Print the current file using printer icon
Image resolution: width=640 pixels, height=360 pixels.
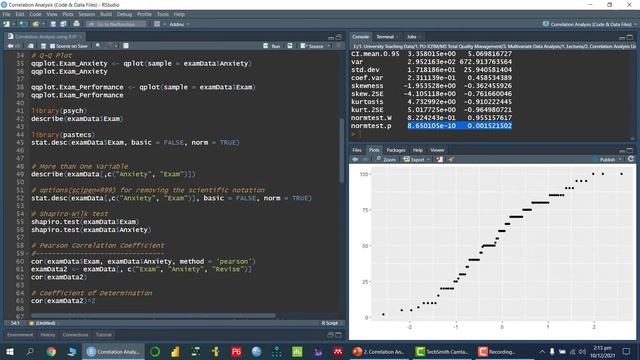(76, 24)
